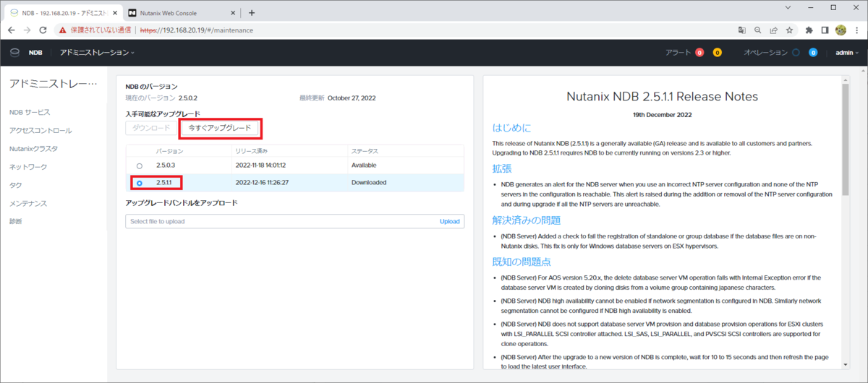Bookmark this page with the star icon
Viewport: 868px width, 383px height.
pos(790,30)
